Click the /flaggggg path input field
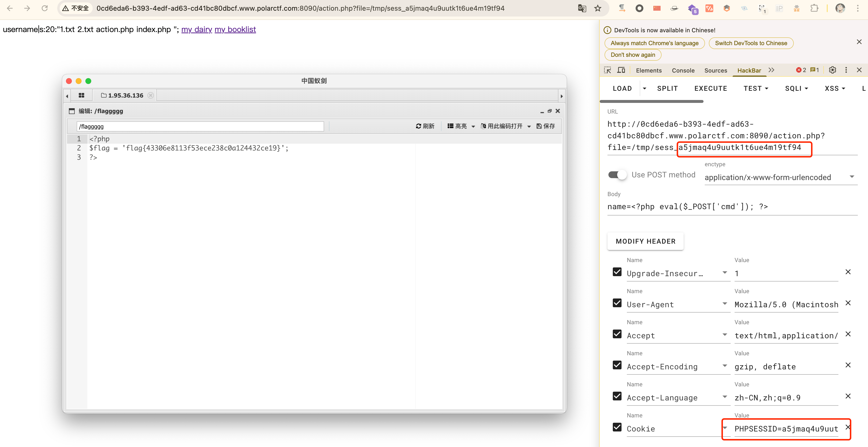868x447 pixels. 200,126
